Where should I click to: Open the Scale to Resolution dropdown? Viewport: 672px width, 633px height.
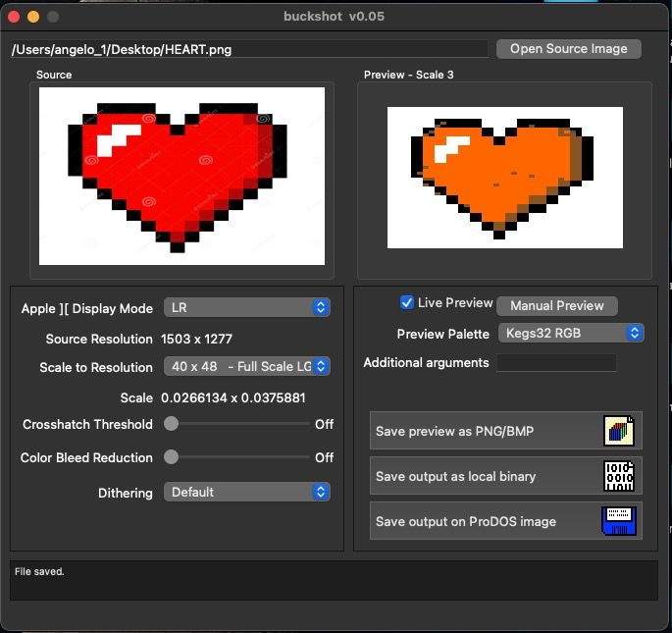[x=247, y=366]
